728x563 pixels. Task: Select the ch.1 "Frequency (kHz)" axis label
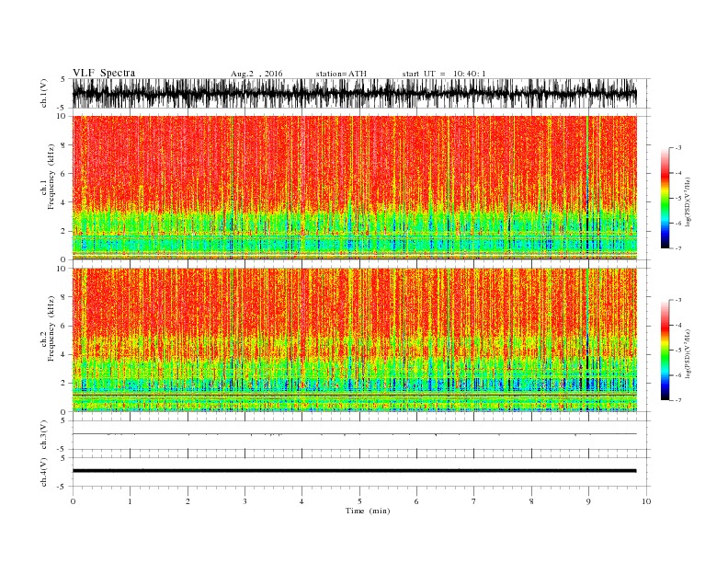coord(51,177)
